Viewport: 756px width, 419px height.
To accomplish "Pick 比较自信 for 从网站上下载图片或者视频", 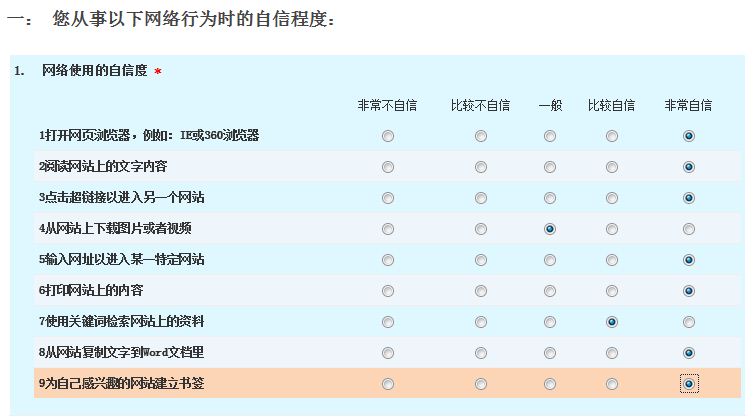I will coord(611,229).
